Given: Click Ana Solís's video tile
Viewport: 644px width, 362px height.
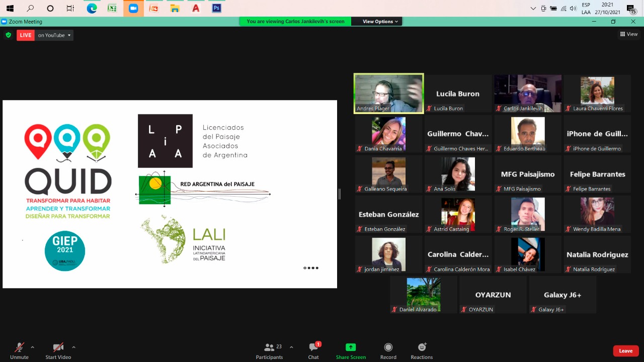Looking at the screenshot, I should [x=458, y=174].
